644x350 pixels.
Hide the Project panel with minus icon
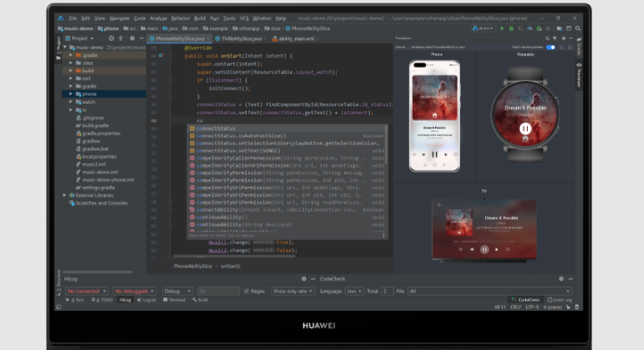tap(141, 38)
